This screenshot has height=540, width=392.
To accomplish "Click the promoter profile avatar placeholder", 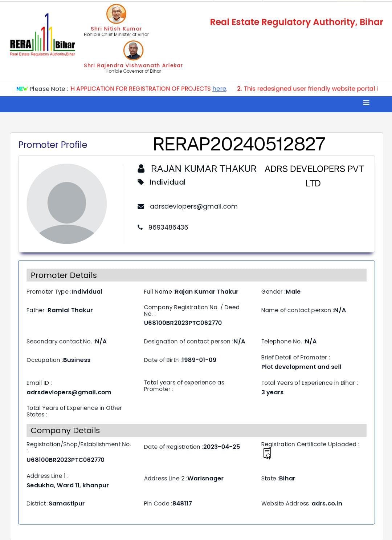I will (x=67, y=203).
